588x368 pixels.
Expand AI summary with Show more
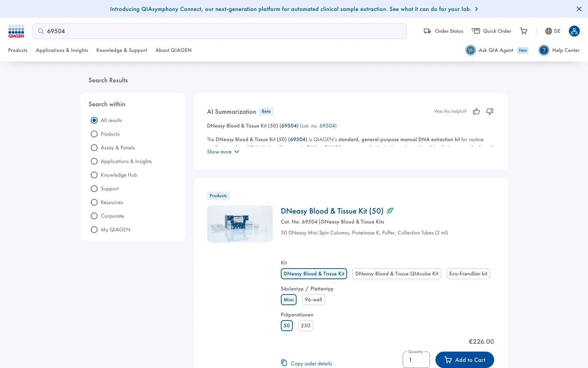[x=223, y=152]
